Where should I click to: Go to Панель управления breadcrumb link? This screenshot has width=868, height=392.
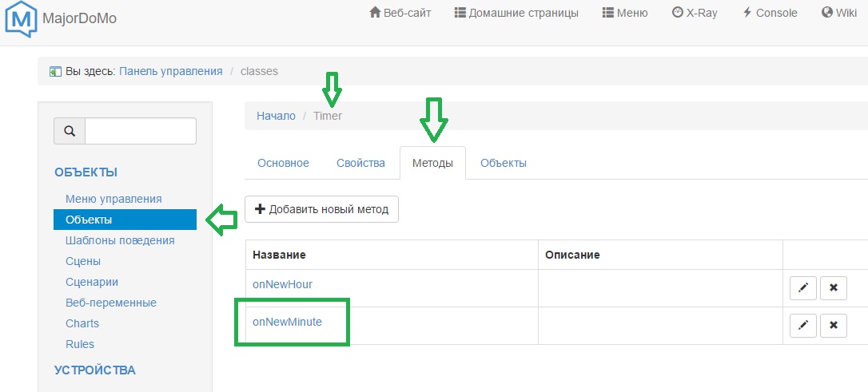pyautogui.click(x=171, y=71)
